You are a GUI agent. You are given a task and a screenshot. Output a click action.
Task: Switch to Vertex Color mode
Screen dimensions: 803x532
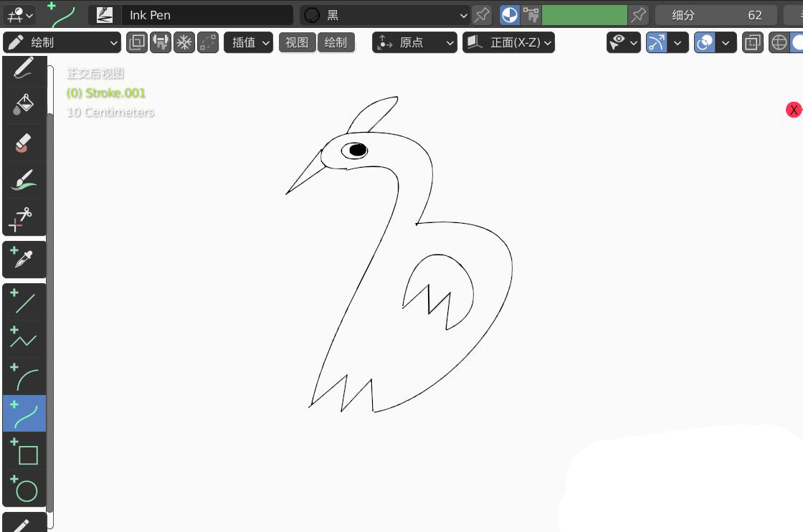click(531, 15)
